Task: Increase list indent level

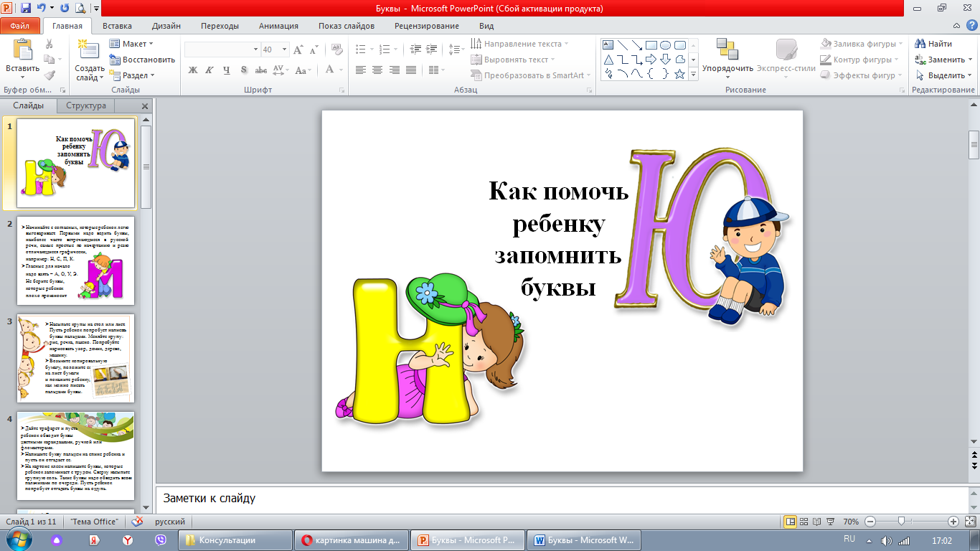Action: pyautogui.click(x=430, y=50)
